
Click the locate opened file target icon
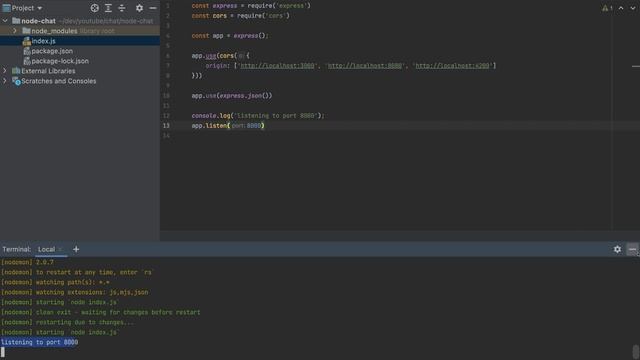[94, 8]
